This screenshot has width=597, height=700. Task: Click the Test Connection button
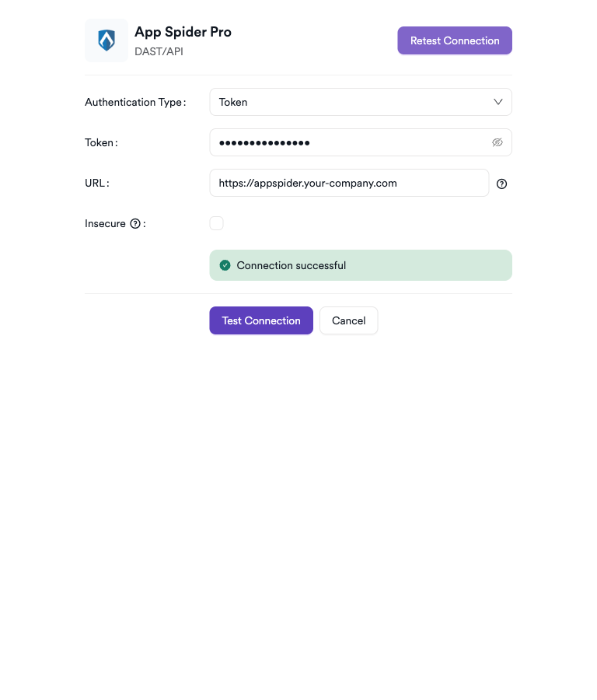tap(261, 320)
